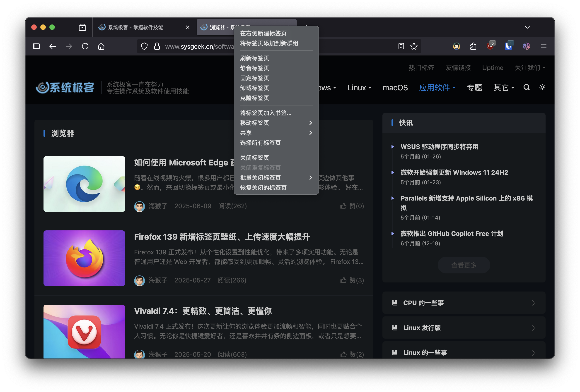Open the 友情链接 top link

[458, 68]
